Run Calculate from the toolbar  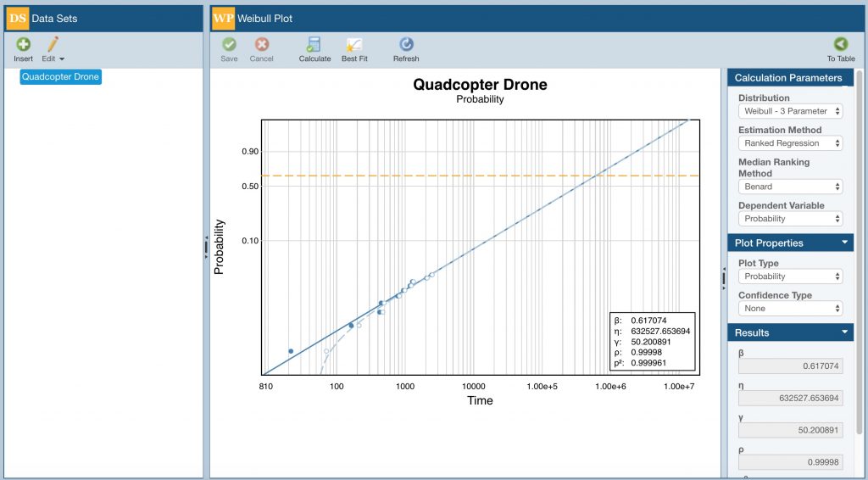pyautogui.click(x=314, y=44)
